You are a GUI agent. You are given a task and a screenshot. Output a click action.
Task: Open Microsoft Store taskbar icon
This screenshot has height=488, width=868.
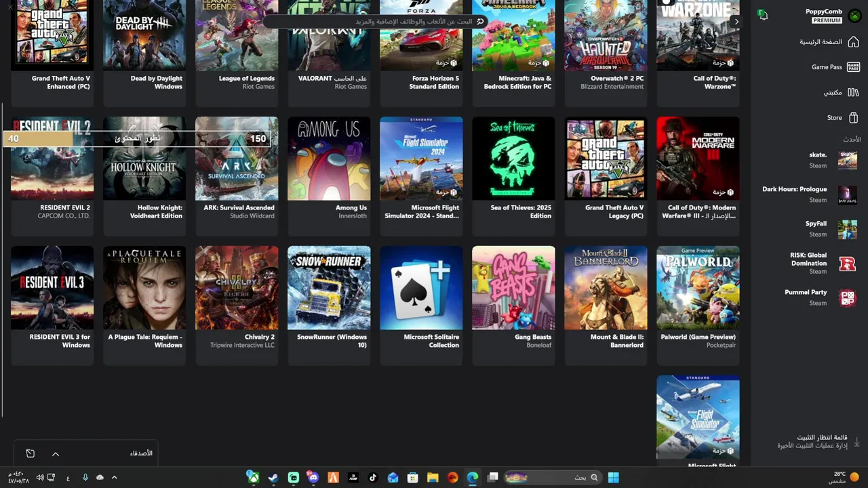pos(412,477)
